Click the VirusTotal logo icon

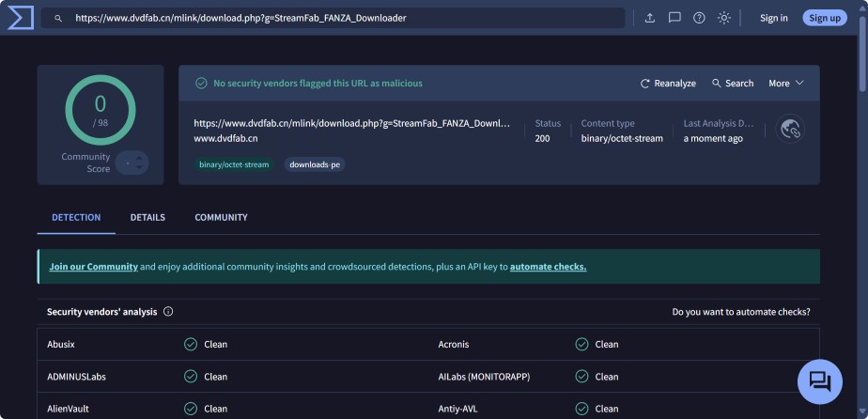(x=20, y=18)
